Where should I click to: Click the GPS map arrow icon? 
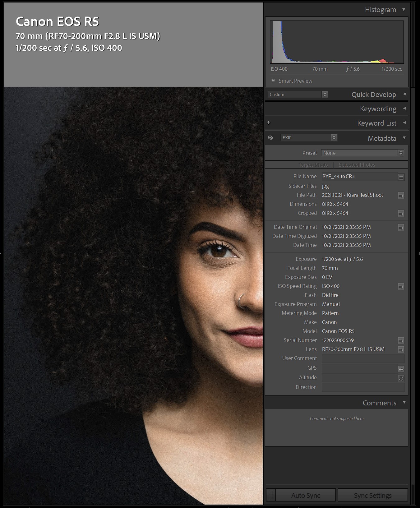tap(401, 369)
